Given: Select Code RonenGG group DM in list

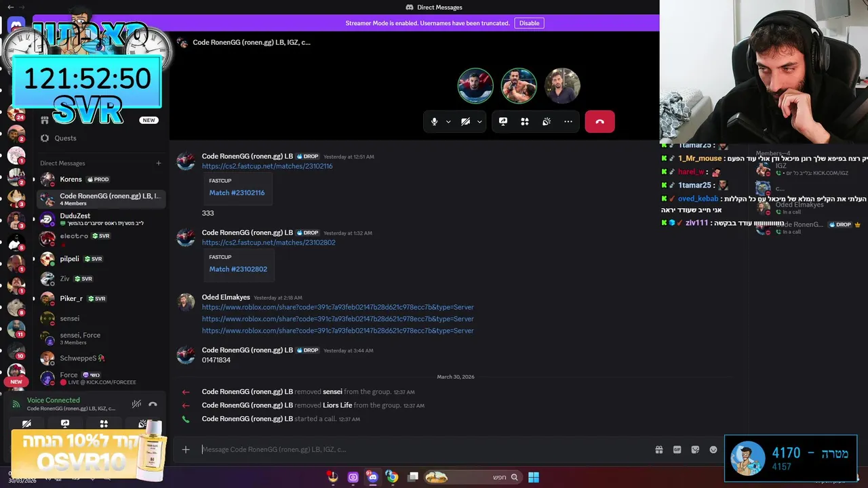Looking at the screenshot, I should (101, 199).
